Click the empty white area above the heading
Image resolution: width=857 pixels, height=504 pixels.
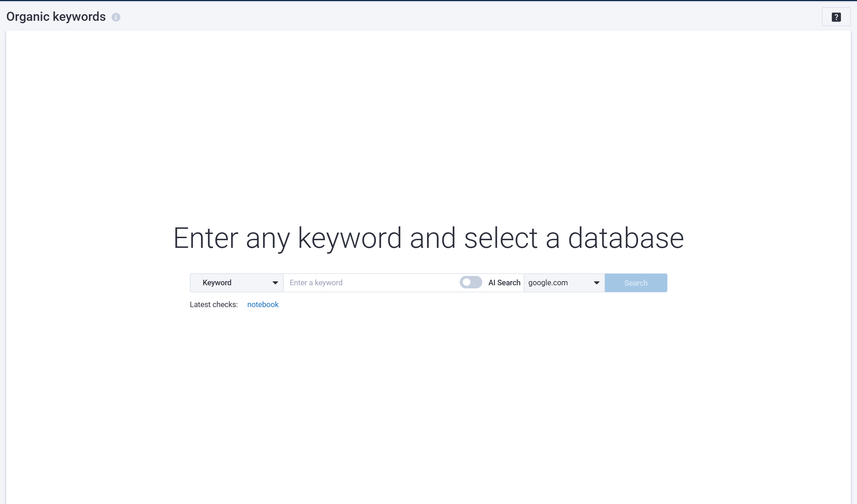coord(428,121)
